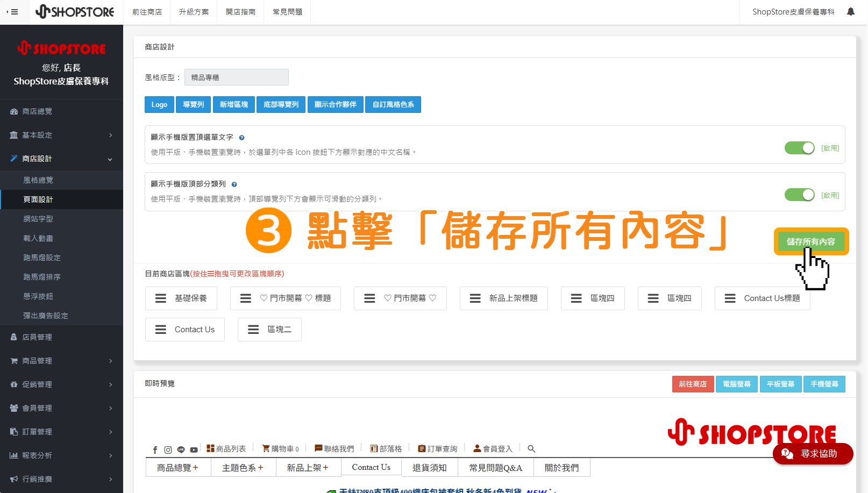Click the Contact Us block in the second row
Image resolution: width=868 pixels, height=493 pixels.
[x=185, y=330]
